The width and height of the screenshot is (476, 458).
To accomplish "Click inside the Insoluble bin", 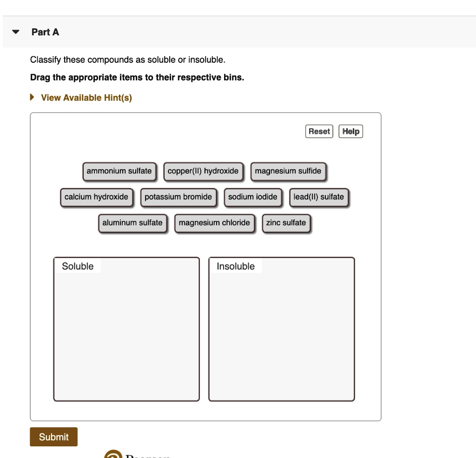I will pyautogui.click(x=281, y=329).
